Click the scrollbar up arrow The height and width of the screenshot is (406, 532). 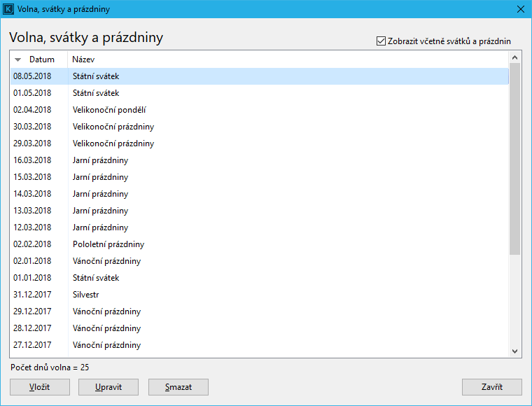515,57
